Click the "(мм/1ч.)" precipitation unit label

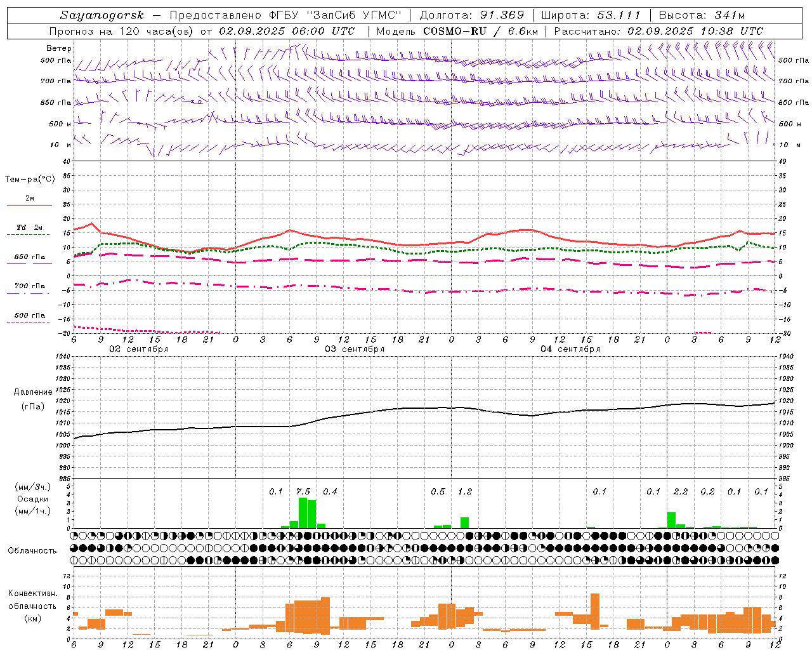click(33, 510)
